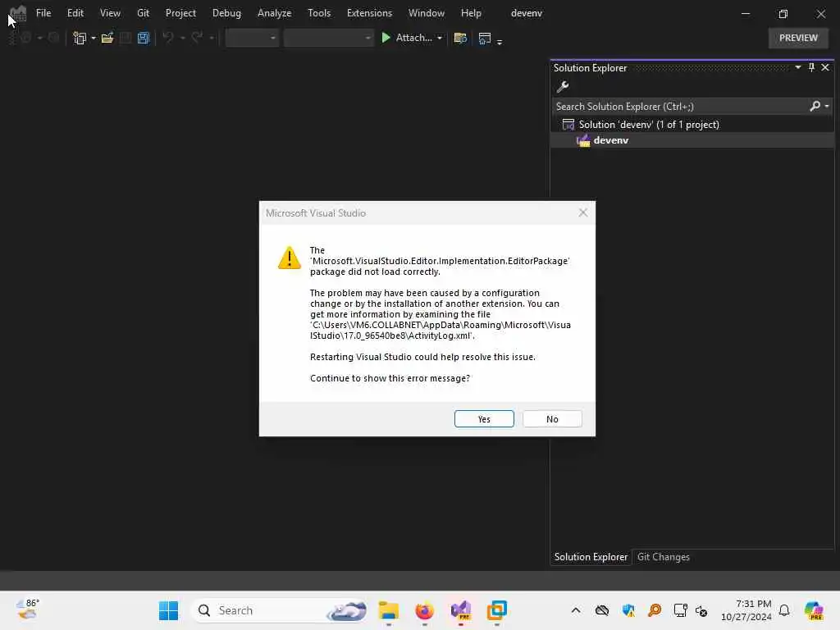Open File Explorer from the taskbar
This screenshot has width=840, height=630.
tap(388, 610)
